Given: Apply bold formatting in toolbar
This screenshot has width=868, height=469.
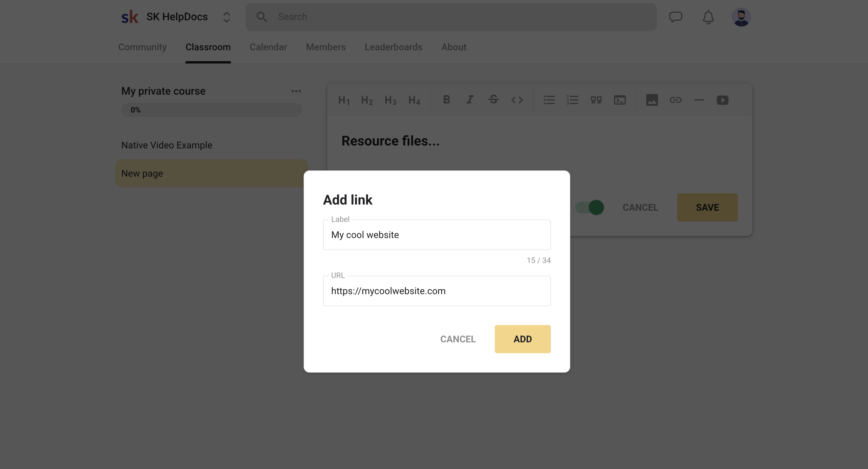Looking at the screenshot, I should pyautogui.click(x=446, y=99).
